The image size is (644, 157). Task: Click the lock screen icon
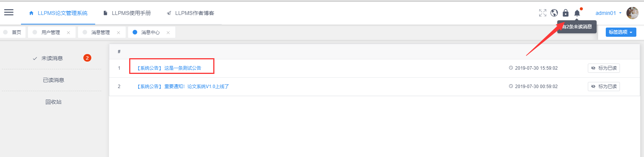(x=566, y=13)
